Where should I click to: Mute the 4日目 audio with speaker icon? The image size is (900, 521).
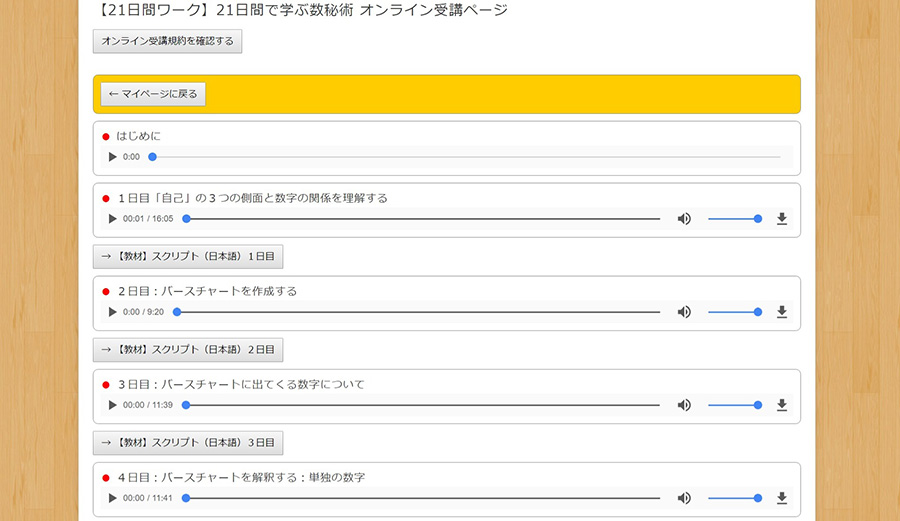(x=684, y=498)
